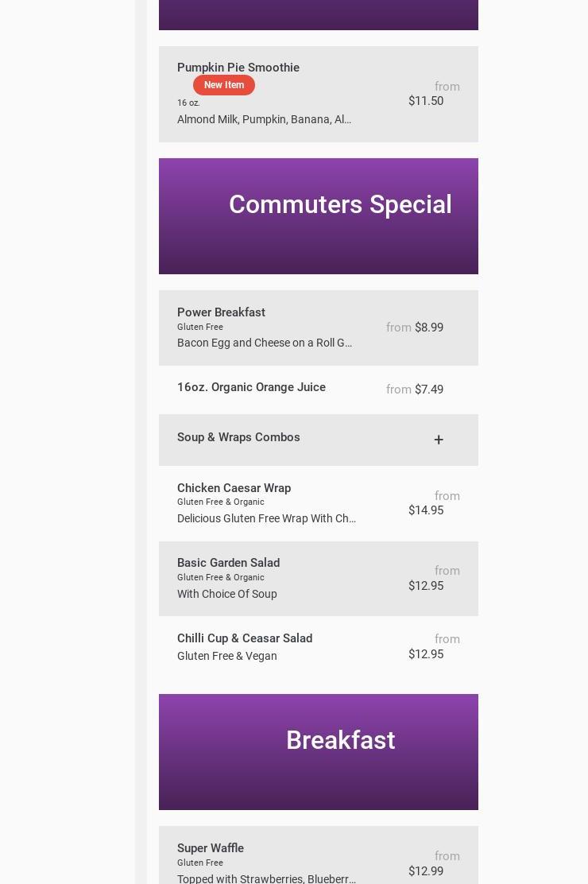The width and height of the screenshot is (588, 884).
Task: Click the Super Waffle $12.99 price
Action: tap(426, 871)
